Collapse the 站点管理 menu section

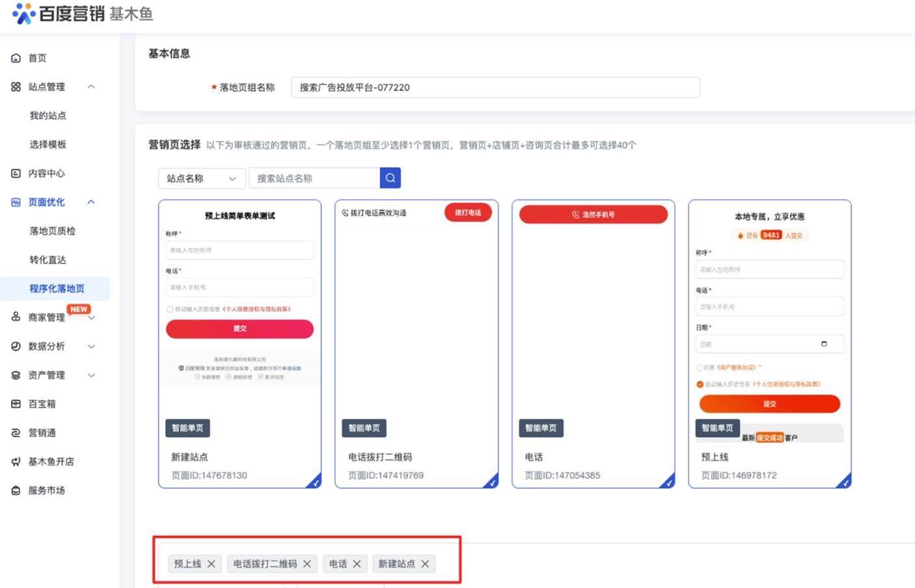pyautogui.click(x=91, y=87)
